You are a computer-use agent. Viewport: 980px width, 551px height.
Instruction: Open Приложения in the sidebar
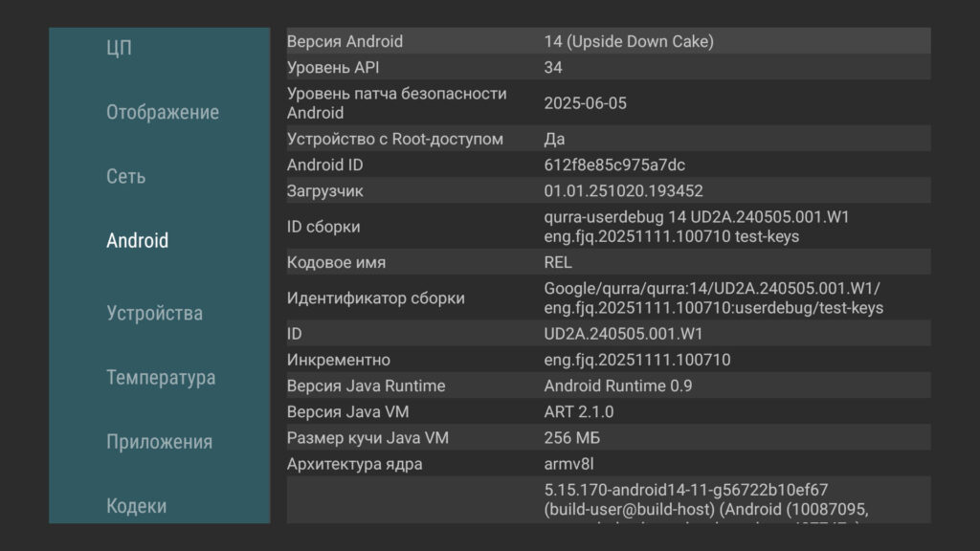tap(159, 442)
